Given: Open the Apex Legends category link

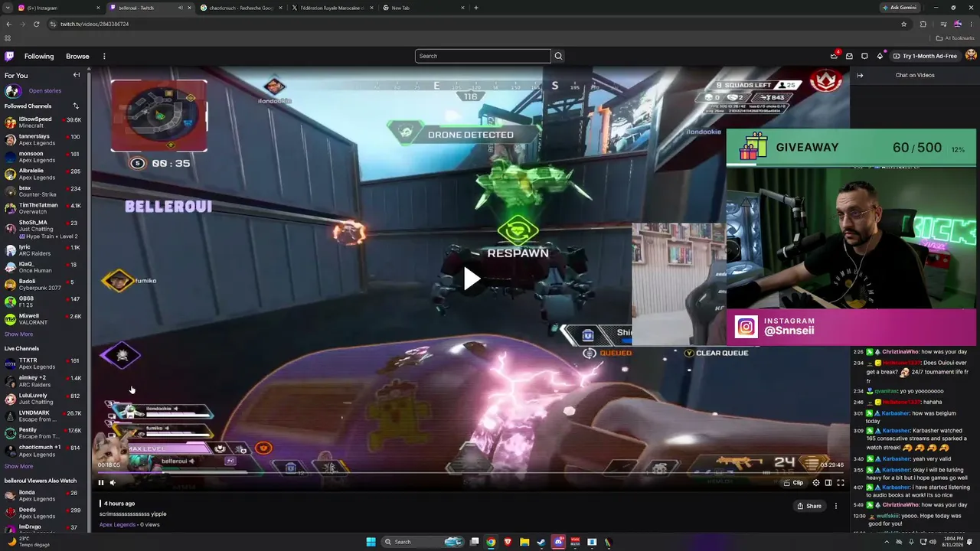Looking at the screenshot, I should pos(117,525).
